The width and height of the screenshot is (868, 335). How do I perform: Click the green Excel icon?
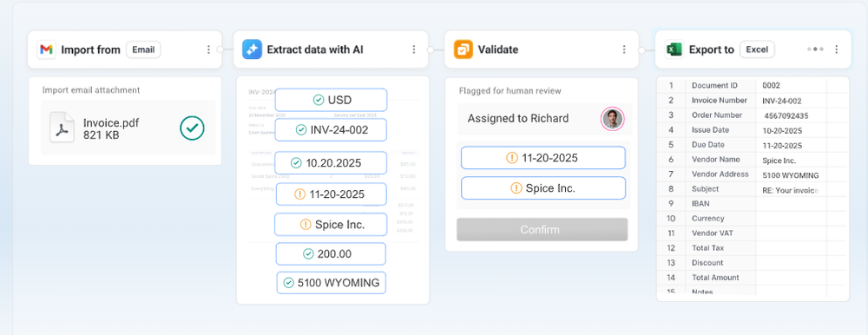(x=674, y=49)
